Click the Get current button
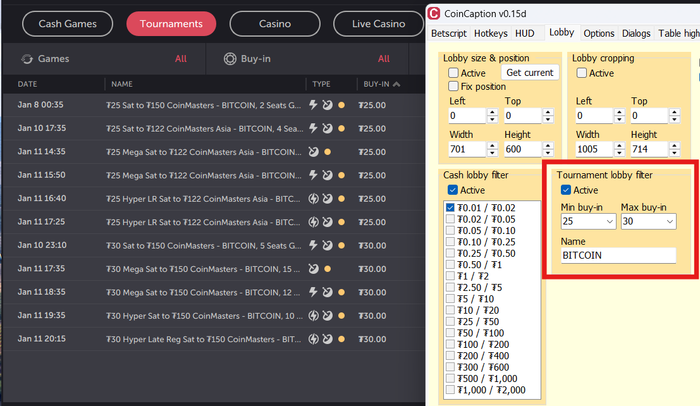 530,72
